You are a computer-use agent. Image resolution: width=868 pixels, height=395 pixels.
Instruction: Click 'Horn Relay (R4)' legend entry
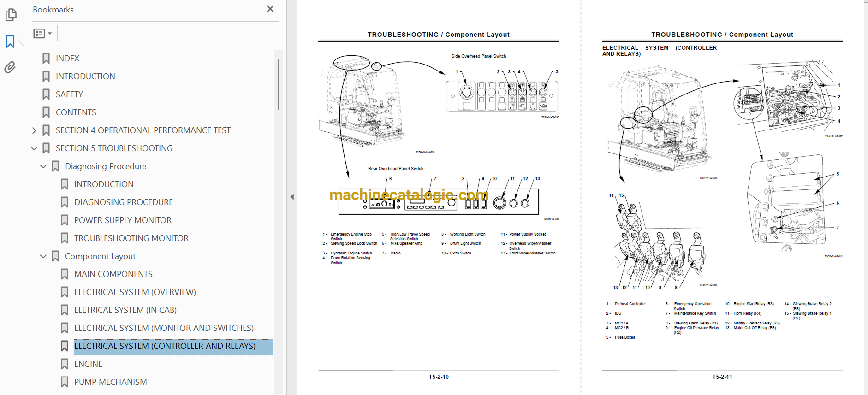[747, 314]
